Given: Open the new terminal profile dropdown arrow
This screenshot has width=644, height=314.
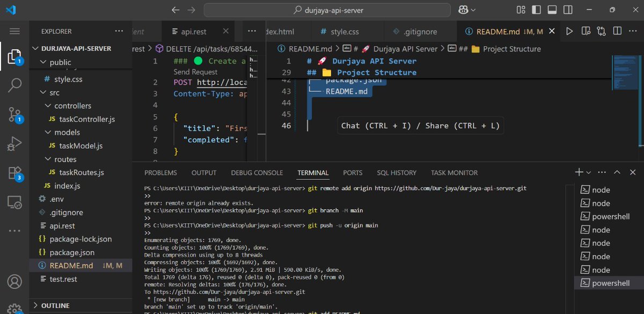Looking at the screenshot, I should tap(589, 172).
